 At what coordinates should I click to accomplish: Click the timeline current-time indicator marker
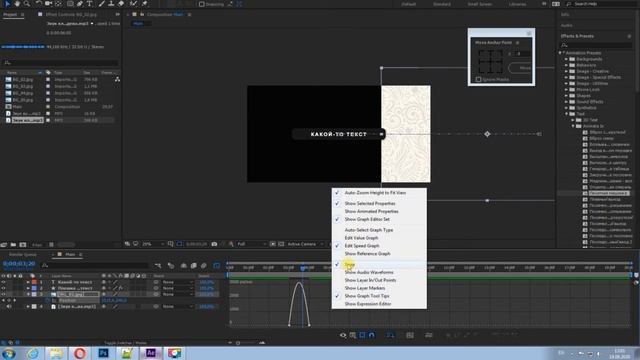tap(302, 268)
